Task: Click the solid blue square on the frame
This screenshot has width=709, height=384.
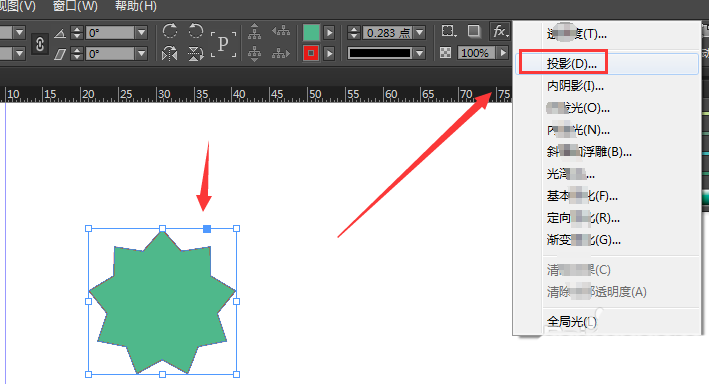Action: tap(207, 229)
